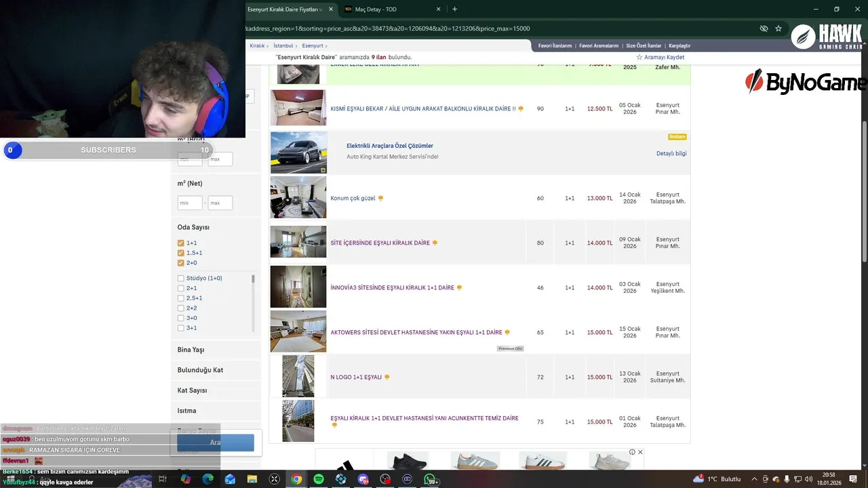Click the room-type list scrollbar
The image size is (868, 488).
point(254,279)
